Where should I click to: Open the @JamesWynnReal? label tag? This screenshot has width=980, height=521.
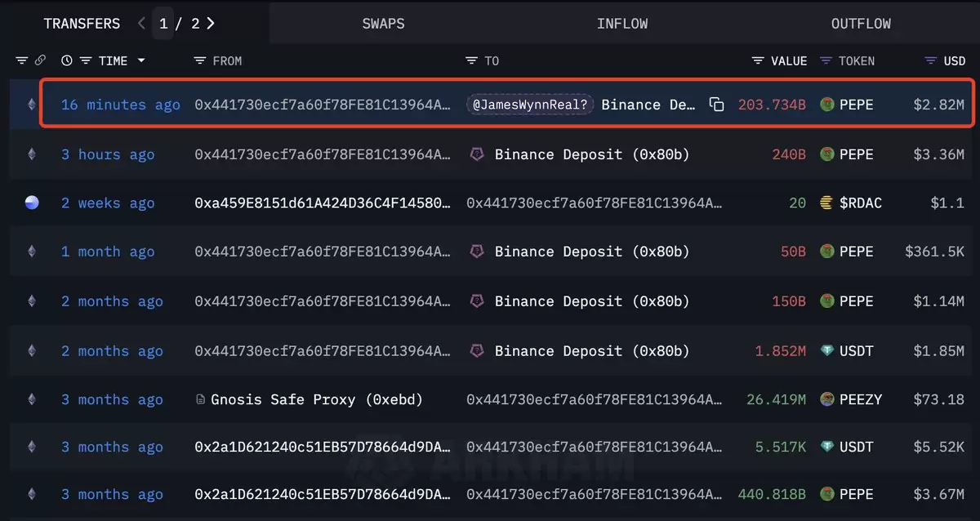[x=530, y=105]
